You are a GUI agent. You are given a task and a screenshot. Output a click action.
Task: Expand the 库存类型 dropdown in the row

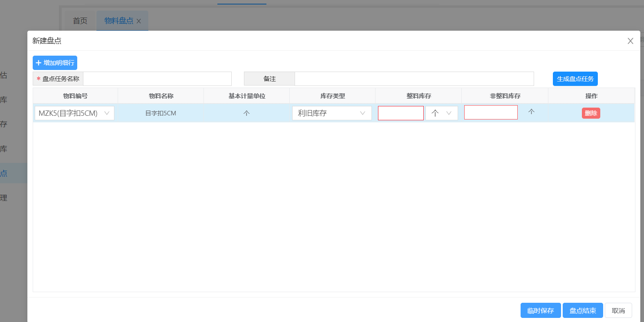[331, 113]
